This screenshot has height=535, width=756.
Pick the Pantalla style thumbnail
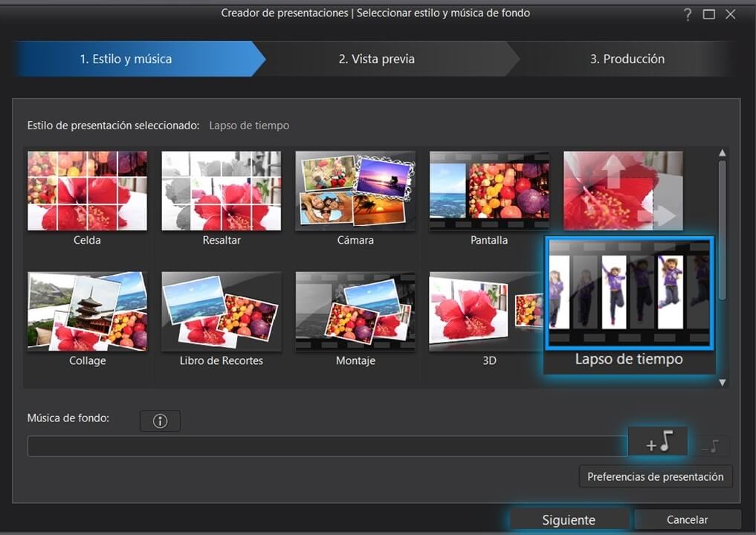(x=489, y=191)
